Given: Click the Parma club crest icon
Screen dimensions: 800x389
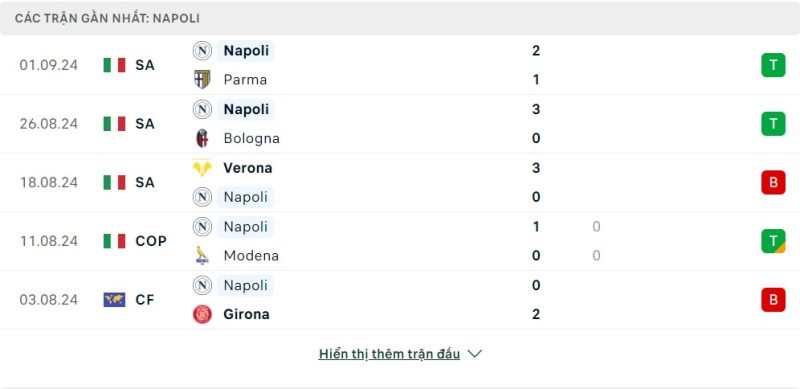Looking at the screenshot, I should click(202, 80).
